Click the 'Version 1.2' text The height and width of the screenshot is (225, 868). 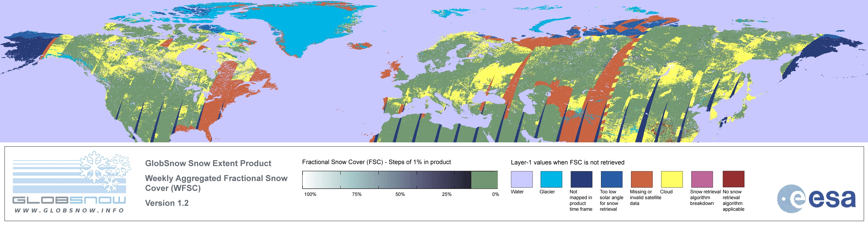pyautogui.click(x=167, y=203)
